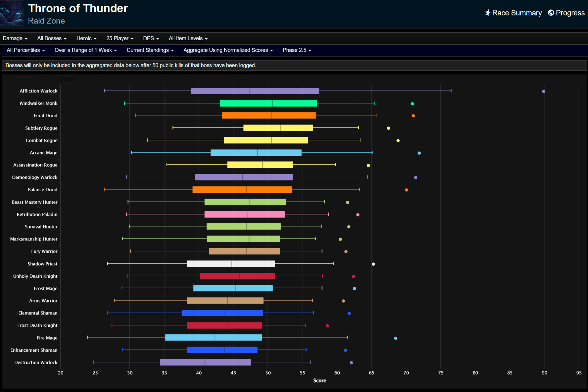Open the All Item Levels filter
588x392 pixels.
[x=188, y=38]
